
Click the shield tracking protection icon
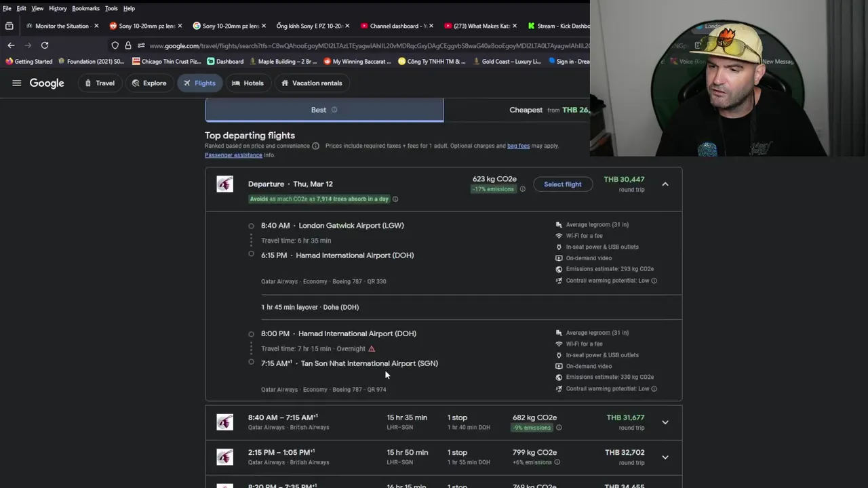coord(115,45)
